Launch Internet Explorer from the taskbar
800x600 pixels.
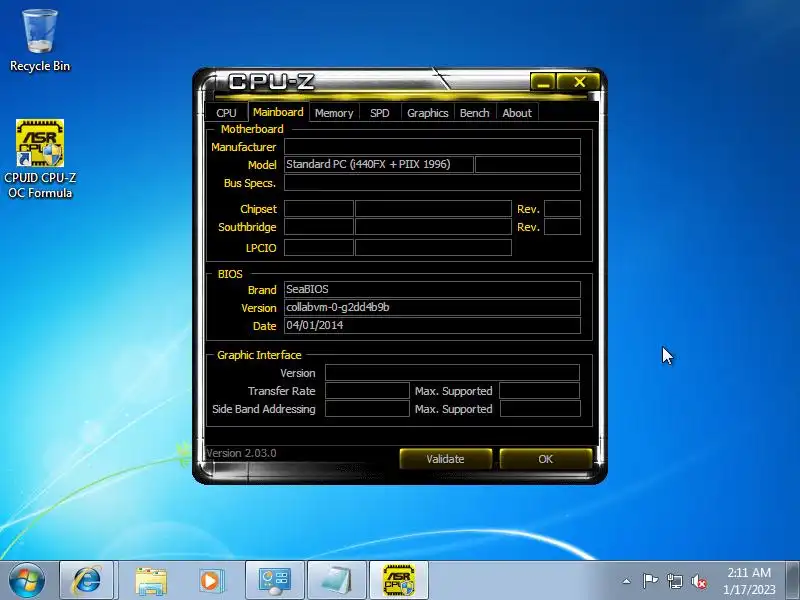[x=87, y=580]
